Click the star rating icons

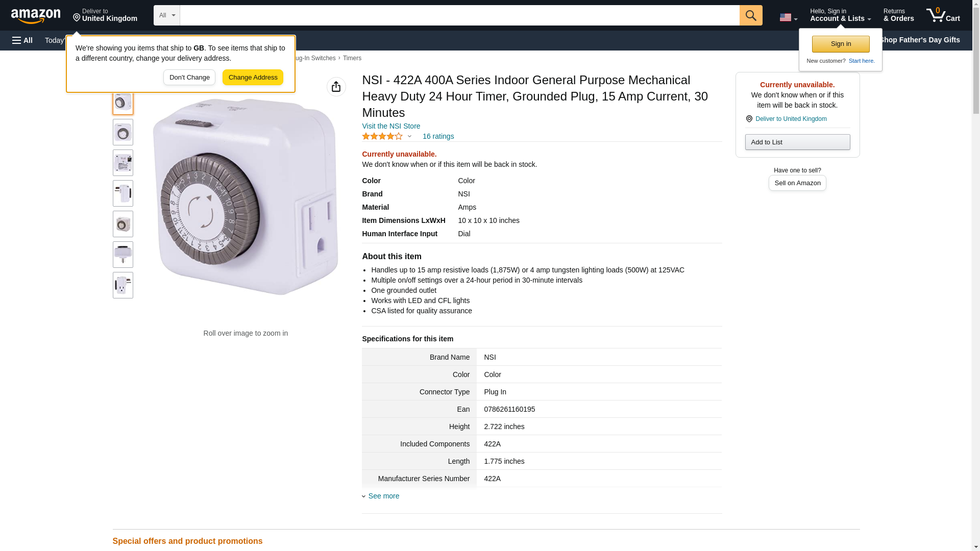click(382, 136)
